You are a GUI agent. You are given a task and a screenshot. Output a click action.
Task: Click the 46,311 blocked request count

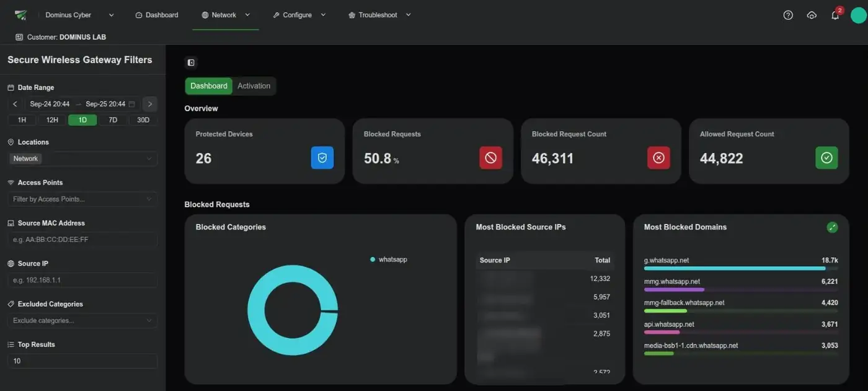pos(552,158)
